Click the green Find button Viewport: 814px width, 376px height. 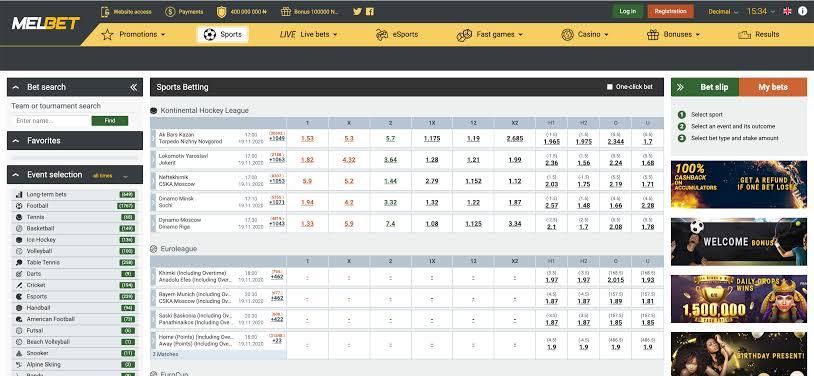point(110,120)
